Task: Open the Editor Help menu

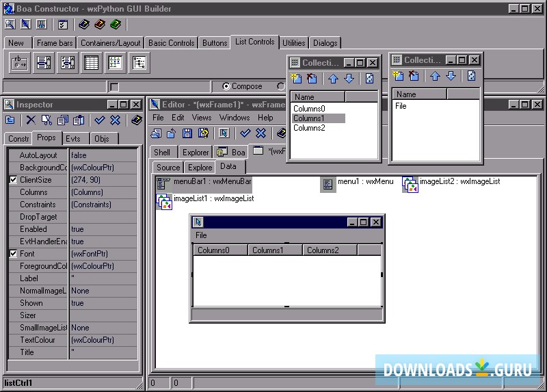Action: coord(265,118)
